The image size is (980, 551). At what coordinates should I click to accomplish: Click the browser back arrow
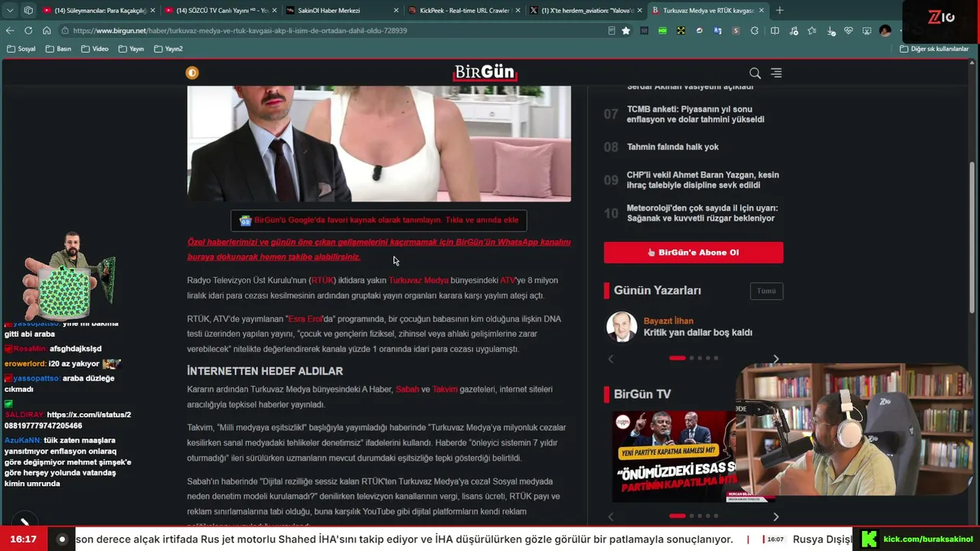pos(10,31)
